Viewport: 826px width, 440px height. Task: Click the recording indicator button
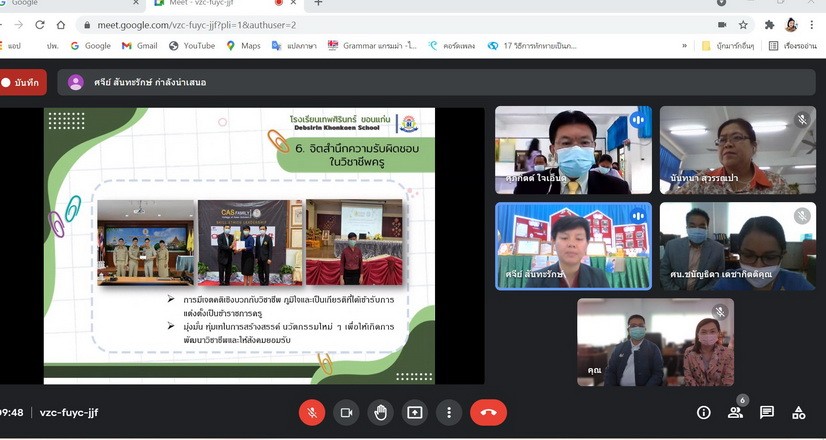[24, 83]
